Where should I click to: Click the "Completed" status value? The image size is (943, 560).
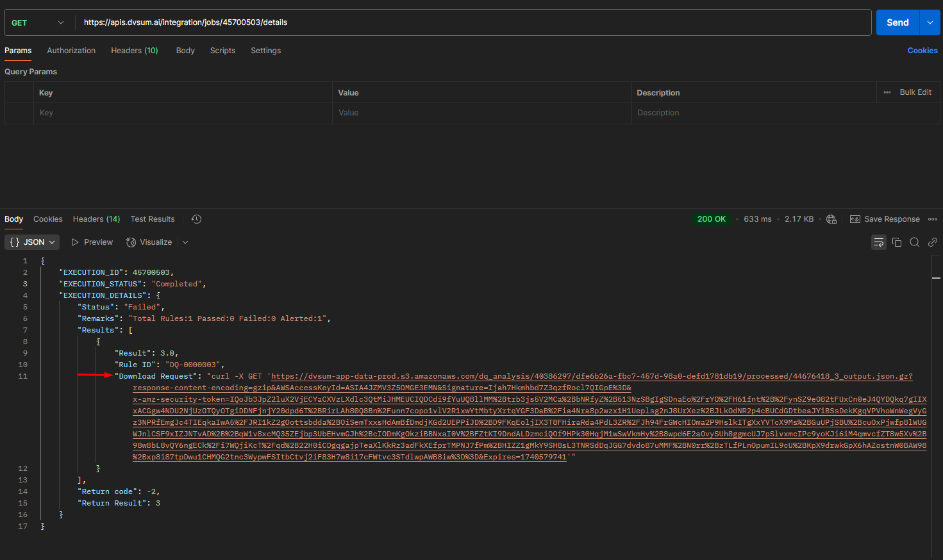[x=177, y=284]
